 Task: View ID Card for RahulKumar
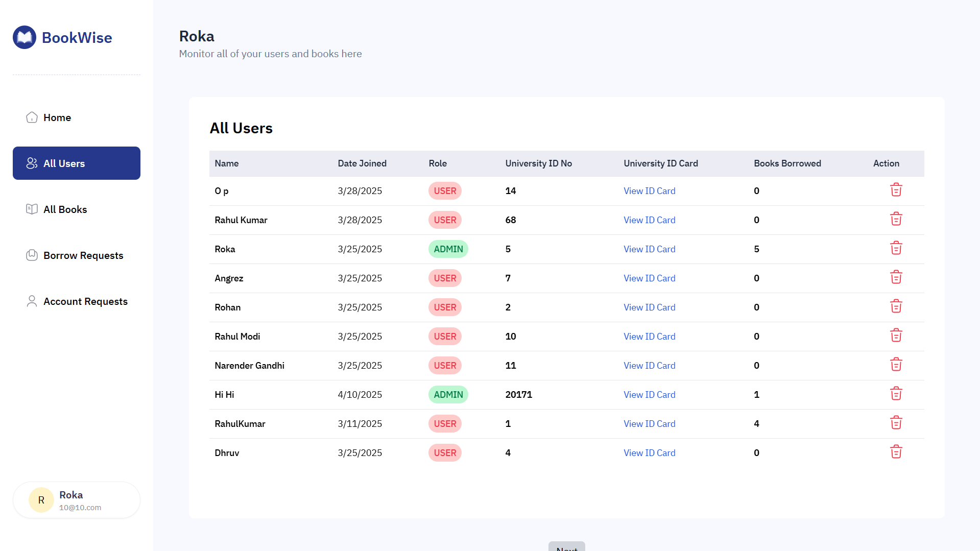(x=649, y=423)
